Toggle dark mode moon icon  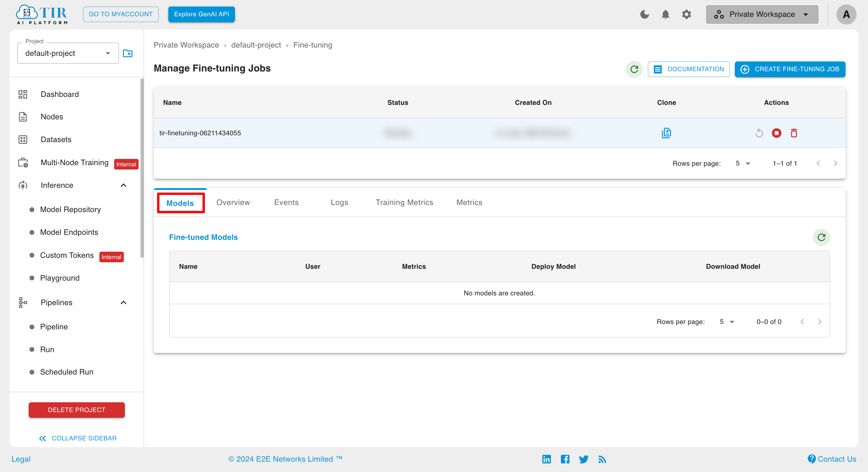coord(644,14)
